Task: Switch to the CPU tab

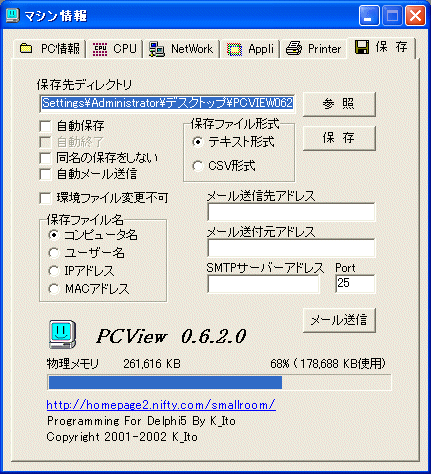Action: click(x=114, y=49)
